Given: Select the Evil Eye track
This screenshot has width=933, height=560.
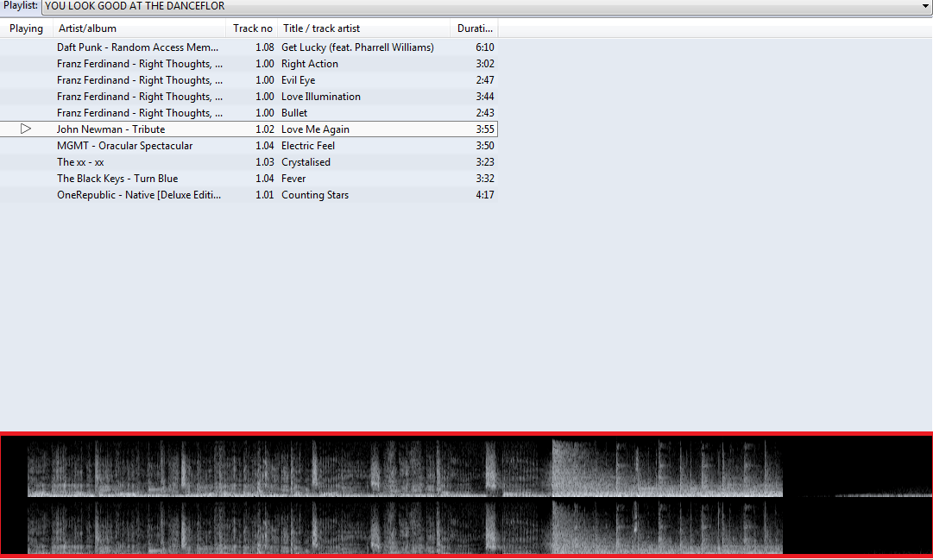Looking at the screenshot, I should [298, 80].
